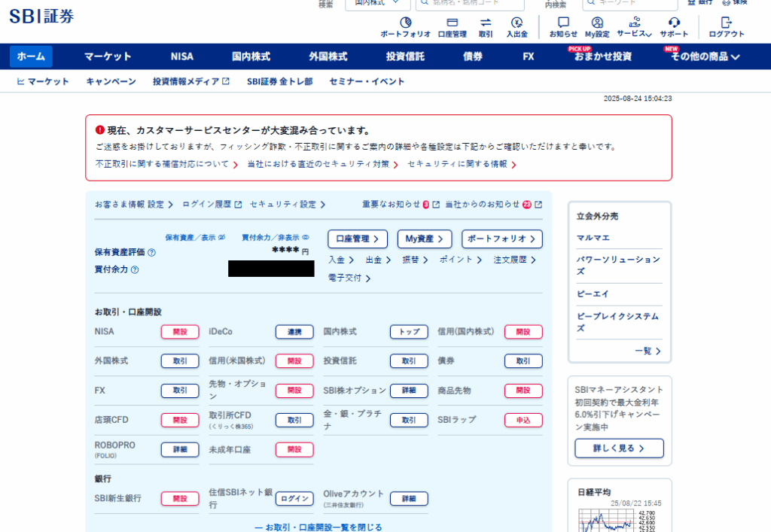Click the SBIラップ 申込 button

coord(523,420)
